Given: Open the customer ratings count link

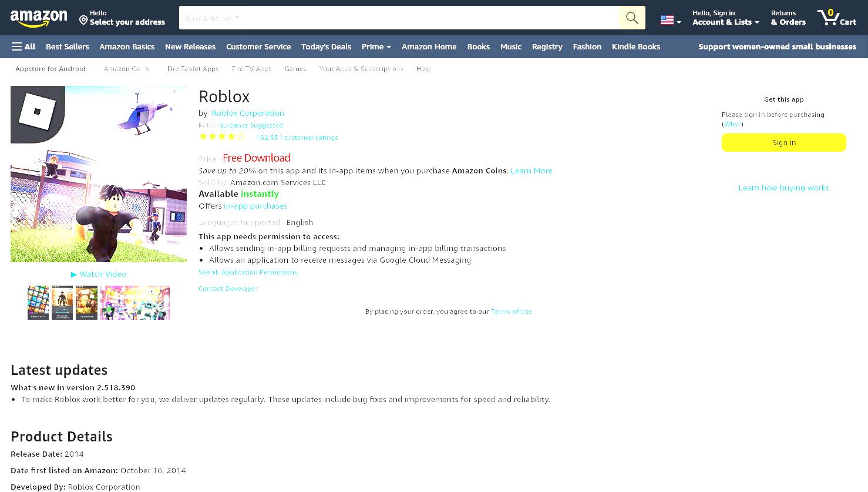Looking at the screenshot, I should tap(297, 138).
